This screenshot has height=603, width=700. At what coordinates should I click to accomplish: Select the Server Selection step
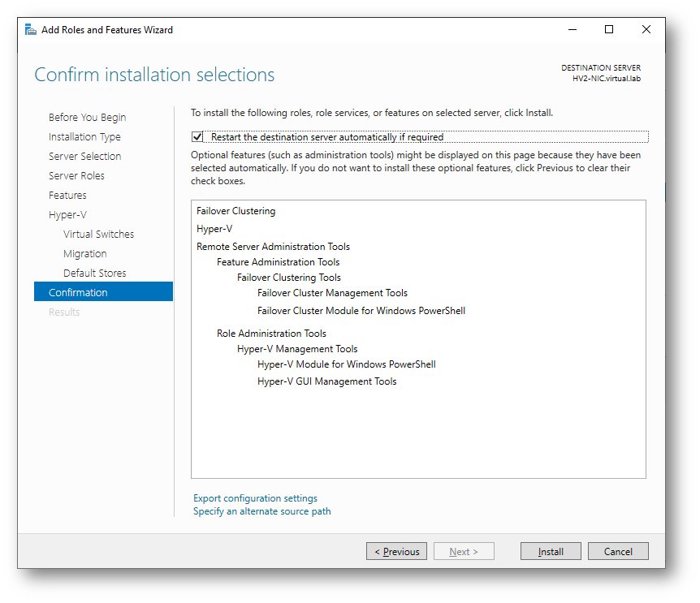pyautogui.click(x=84, y=156)
